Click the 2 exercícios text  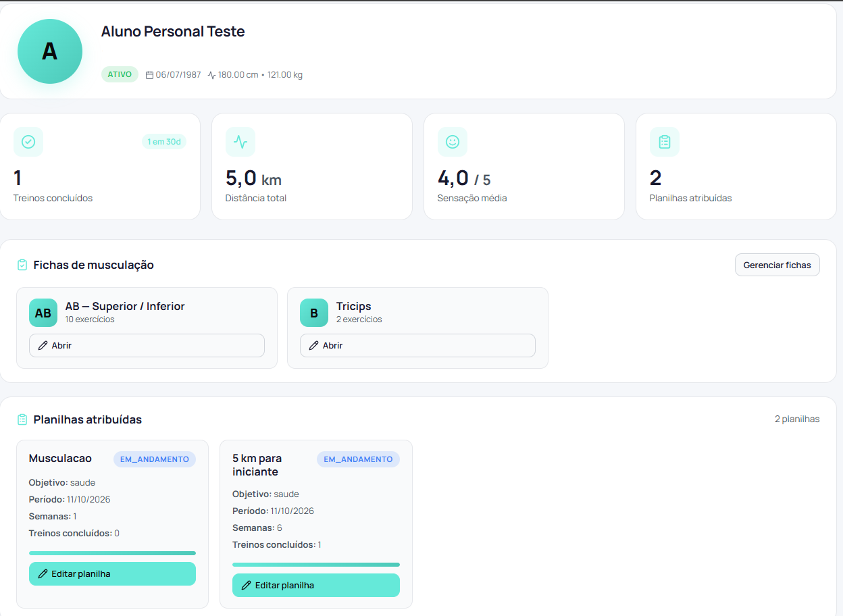click(359, 319)
